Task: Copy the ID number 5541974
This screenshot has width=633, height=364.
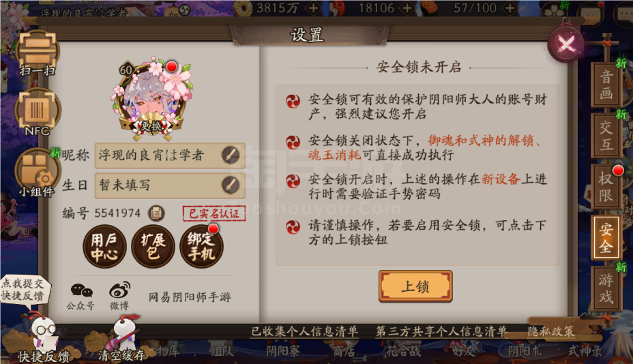Action: (156, 213)
